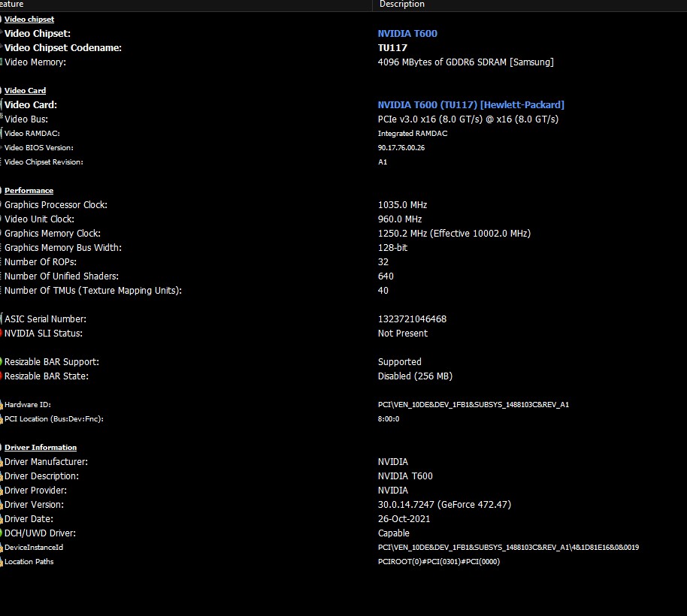The height and width of the screenshot is (616, 687).
Task: Click the 960.0 MHz clock value
Action: [x=400, y=219]
